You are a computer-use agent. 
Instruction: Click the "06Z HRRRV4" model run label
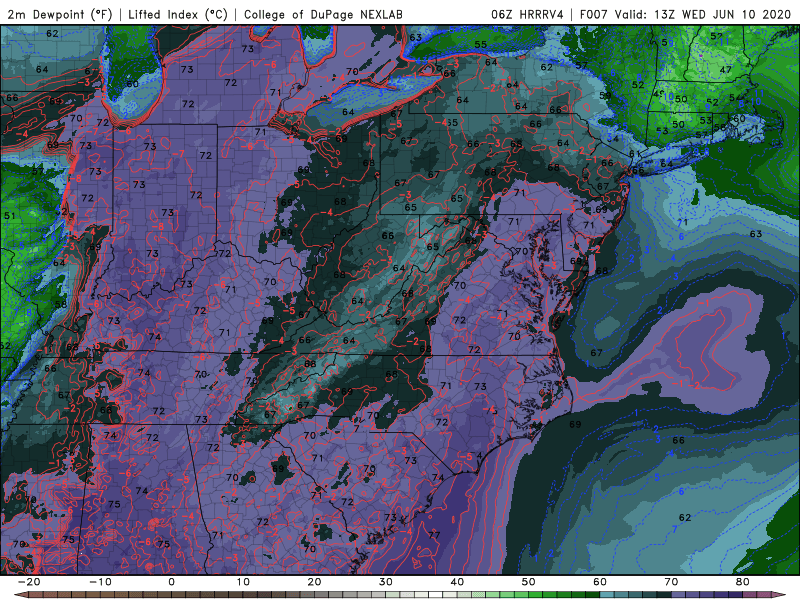coord(527,14)
